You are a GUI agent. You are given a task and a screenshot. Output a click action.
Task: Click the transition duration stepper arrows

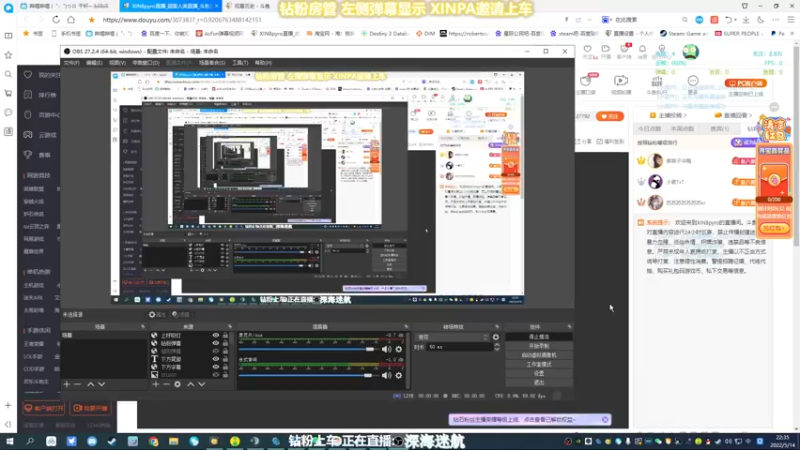[x=497, y=347]
